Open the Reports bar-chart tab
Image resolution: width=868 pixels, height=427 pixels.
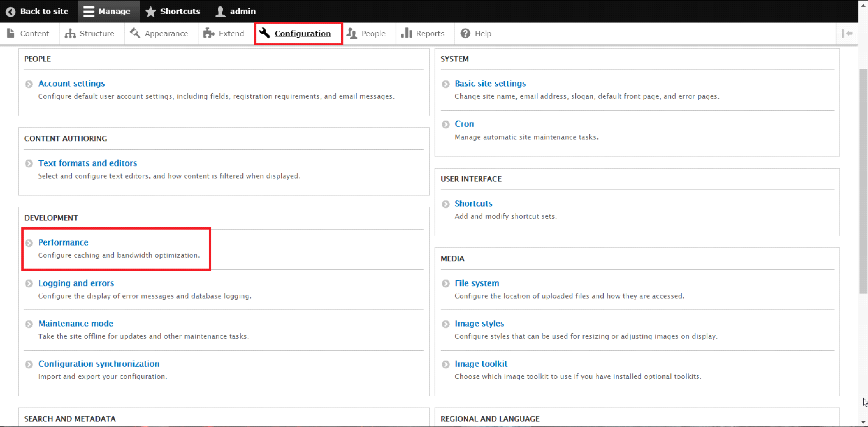[422, 34]
